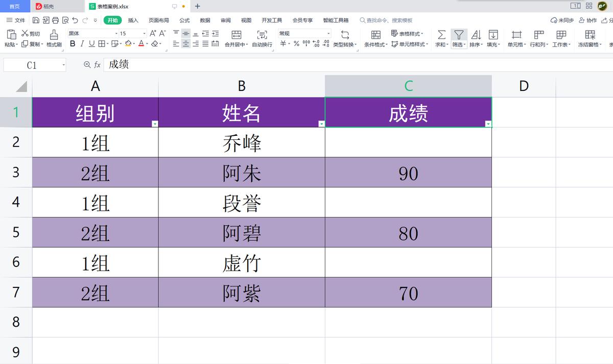Open the font size dropdown
613x364 pixels.
(x=144, y=33)
